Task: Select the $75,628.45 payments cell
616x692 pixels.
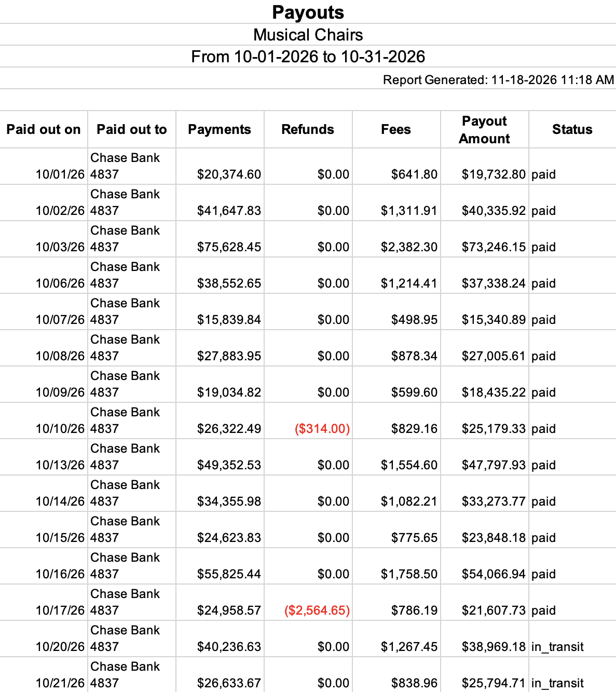Action: coord(220,239)
